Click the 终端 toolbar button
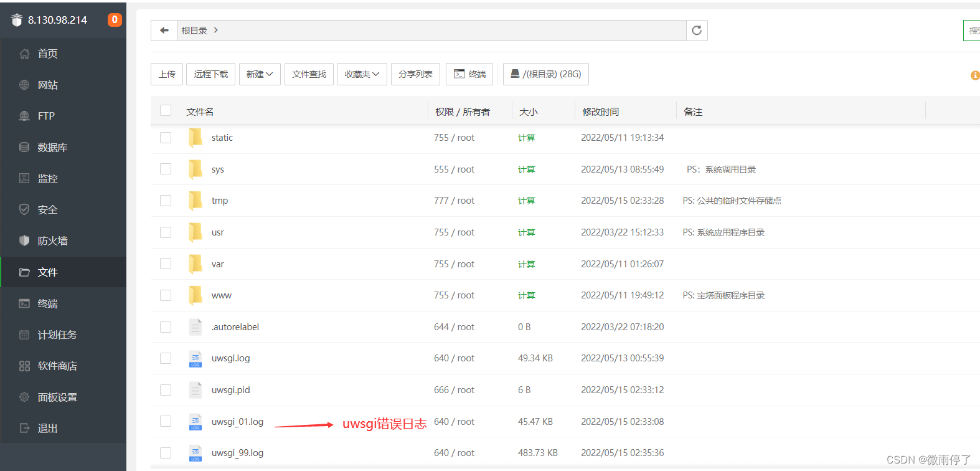This screenshot has height=471, width=980. 470,74
